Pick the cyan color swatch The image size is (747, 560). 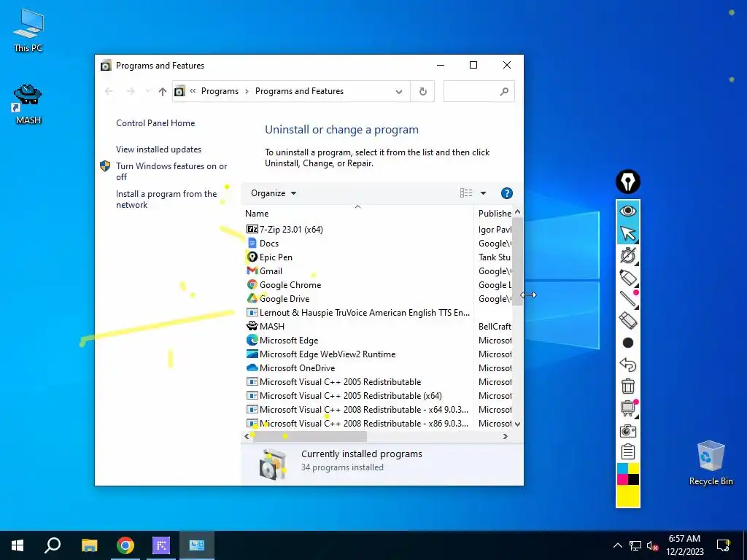(x=622, y=469)
